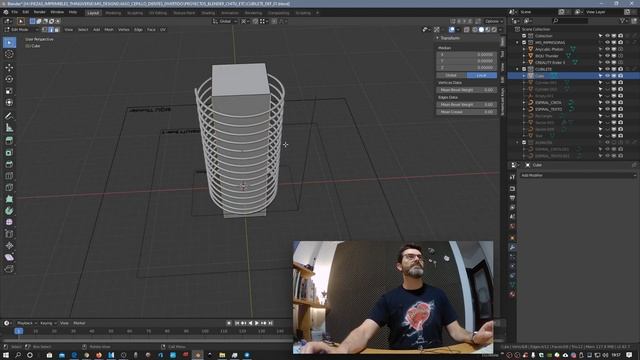Select the Move tool
640x360 pixels.
point(9,68)
